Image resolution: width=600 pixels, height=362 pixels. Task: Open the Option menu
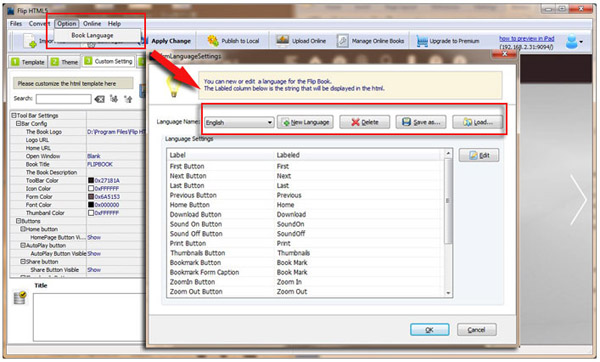67,23
